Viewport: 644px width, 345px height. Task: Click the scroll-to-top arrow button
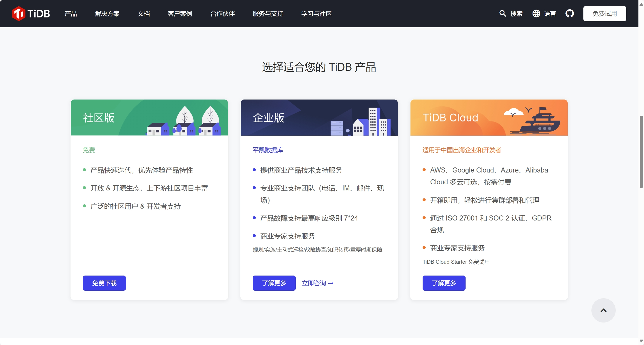click(x=603, y=310)
